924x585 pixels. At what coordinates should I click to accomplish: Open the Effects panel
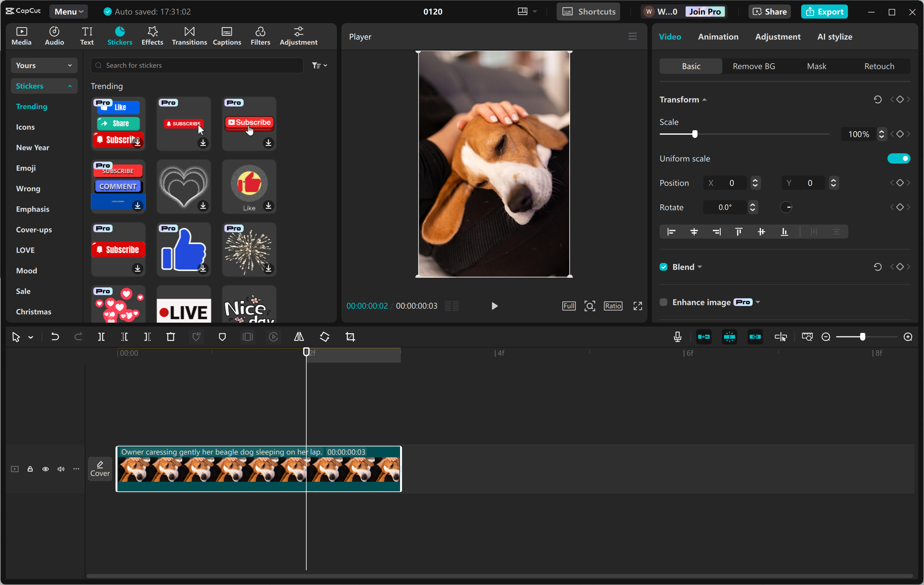click(152, 36)
